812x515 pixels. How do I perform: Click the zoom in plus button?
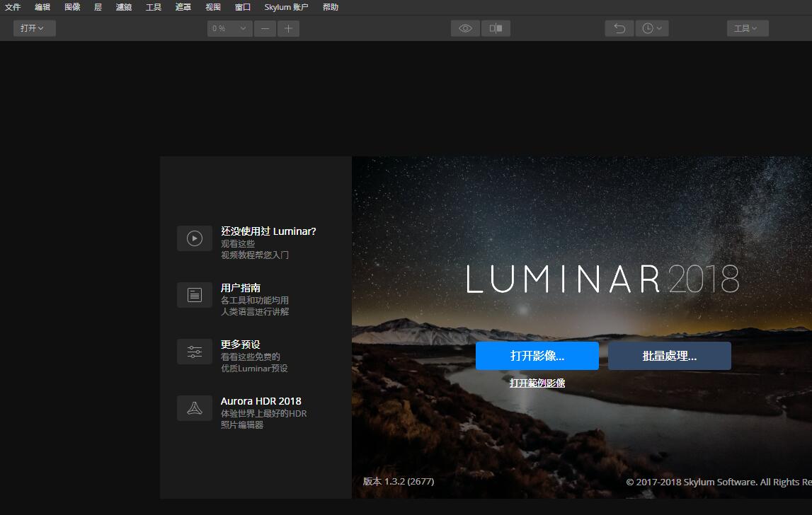(288, 28)
